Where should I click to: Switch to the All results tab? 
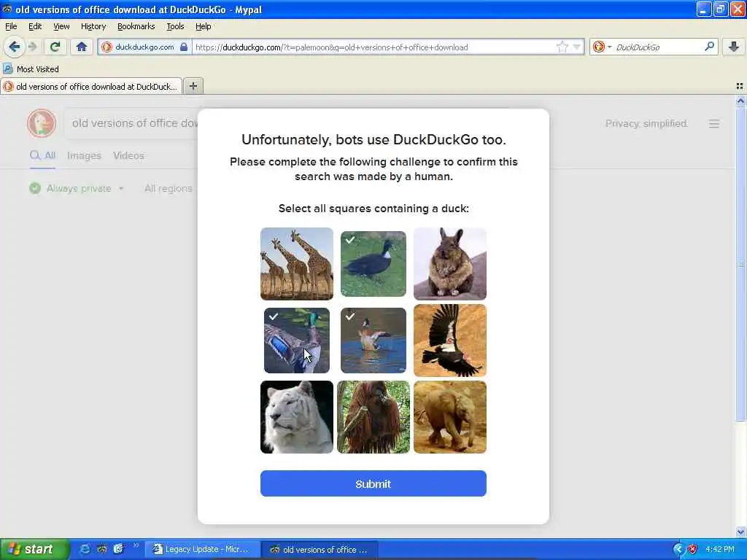43,156
